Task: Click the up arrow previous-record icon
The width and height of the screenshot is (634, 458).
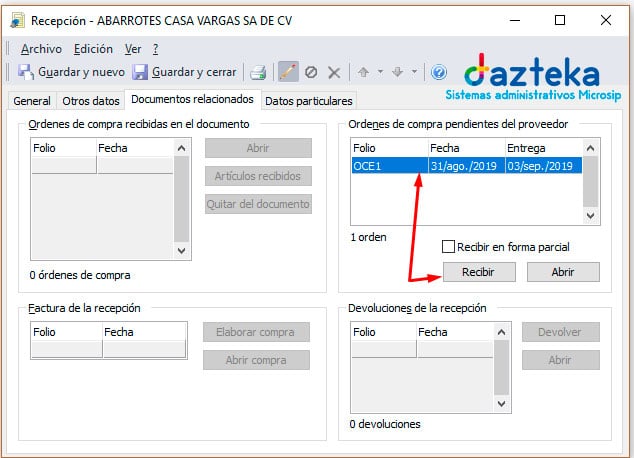Action: [363, 72]
